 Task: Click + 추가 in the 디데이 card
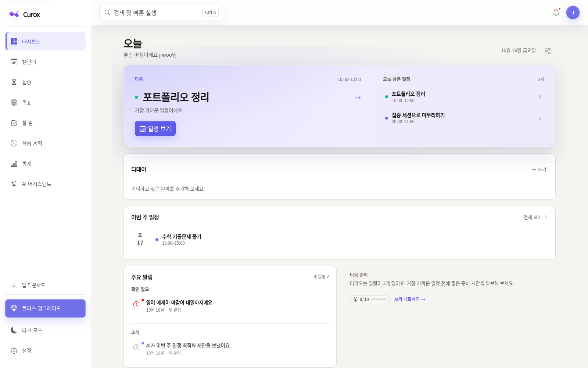click(x=539, y=169)
